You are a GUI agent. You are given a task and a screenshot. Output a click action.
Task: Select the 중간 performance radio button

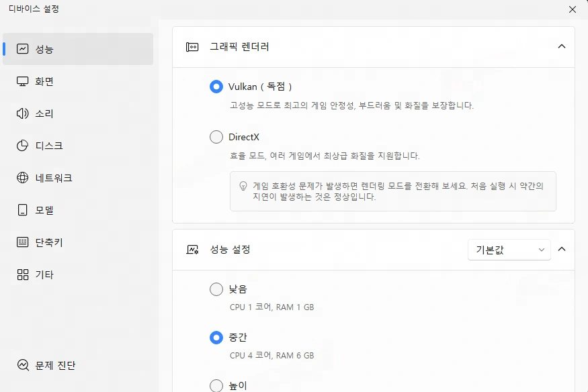pos(216,337)
